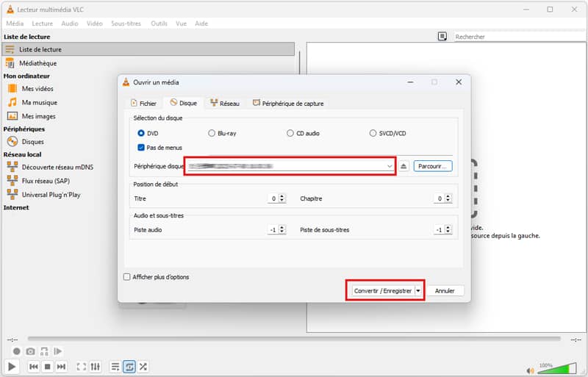Switch to the Réseau tab
The height and width of the screenshot is (377, 588).
[225, 103]
